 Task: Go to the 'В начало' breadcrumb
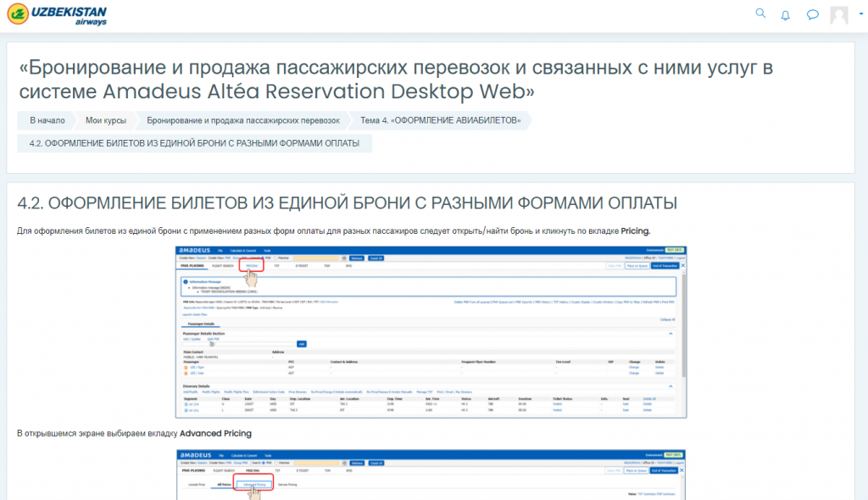[47, 121]
